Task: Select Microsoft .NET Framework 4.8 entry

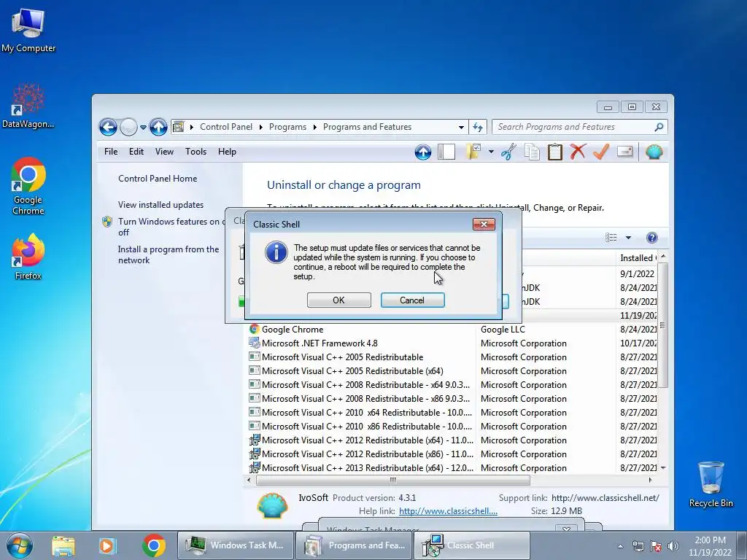Action: 320,343
